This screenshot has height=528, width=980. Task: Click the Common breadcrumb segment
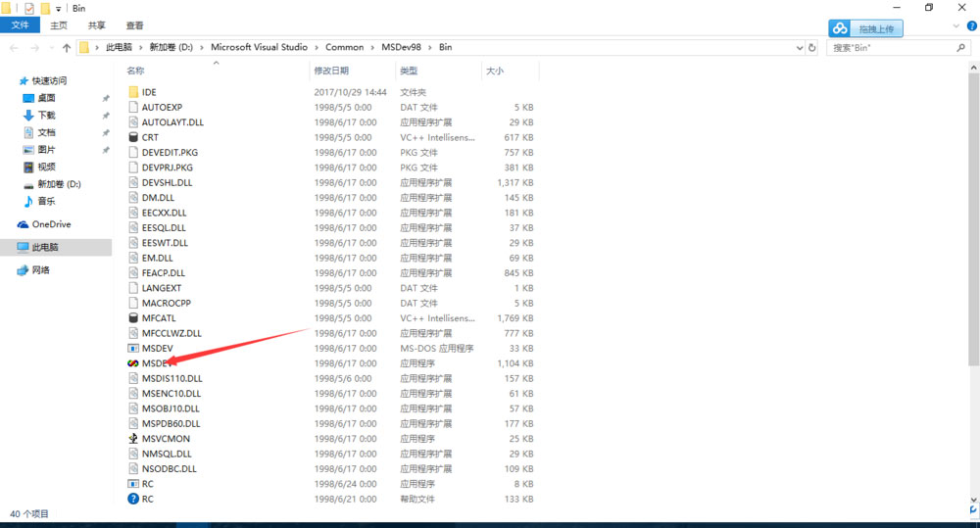pos(344,47)
